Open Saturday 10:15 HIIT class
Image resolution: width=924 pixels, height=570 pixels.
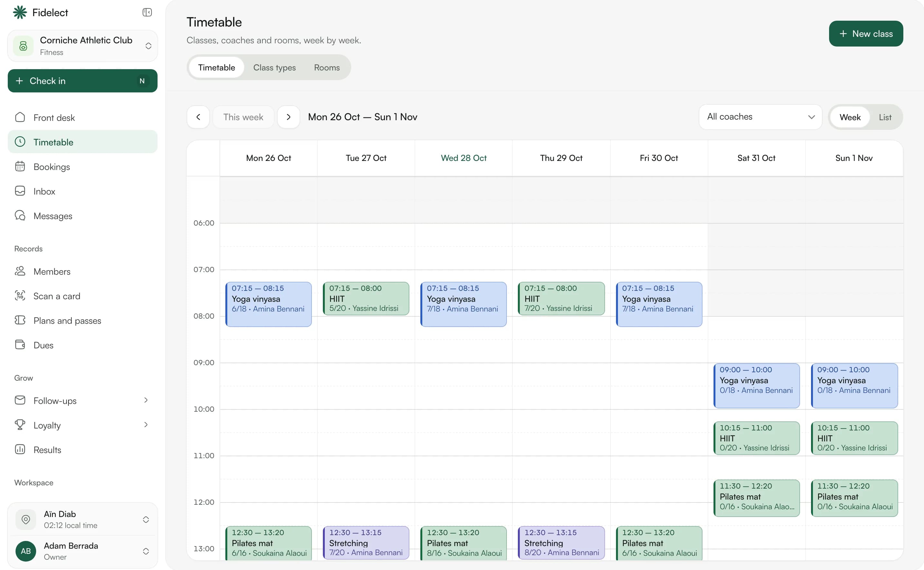[x=756, y=438]
